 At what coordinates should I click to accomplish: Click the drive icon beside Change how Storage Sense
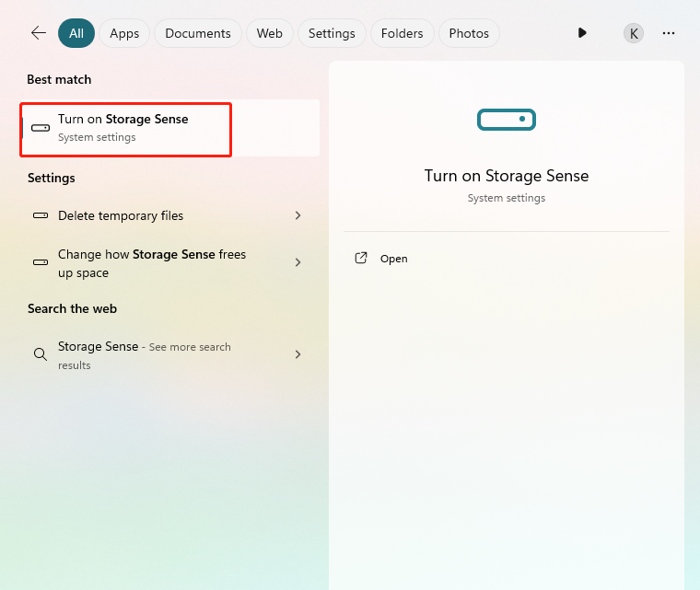point(41,262)
